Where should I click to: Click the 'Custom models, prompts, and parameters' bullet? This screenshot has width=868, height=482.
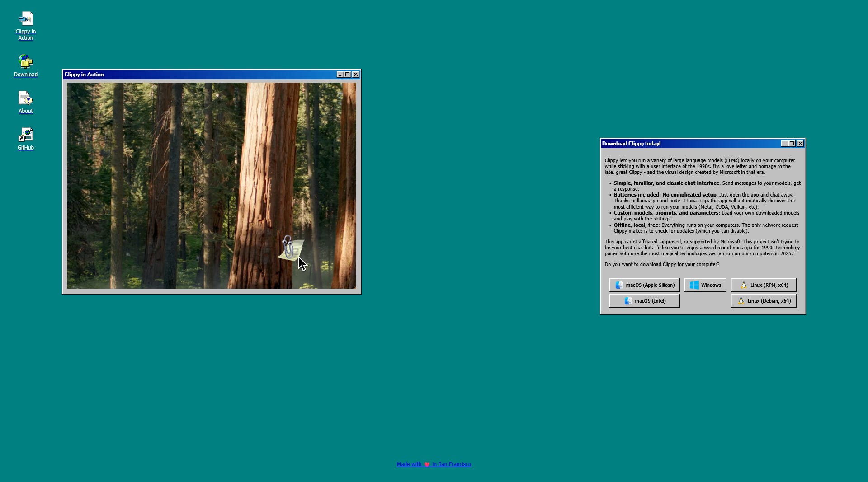click(707, 215)
